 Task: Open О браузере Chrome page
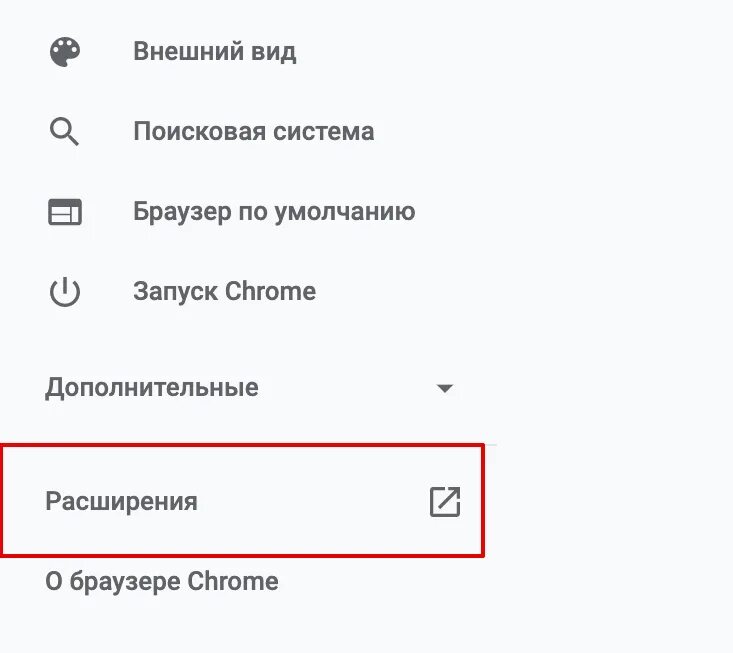click(x=161, y=581)
